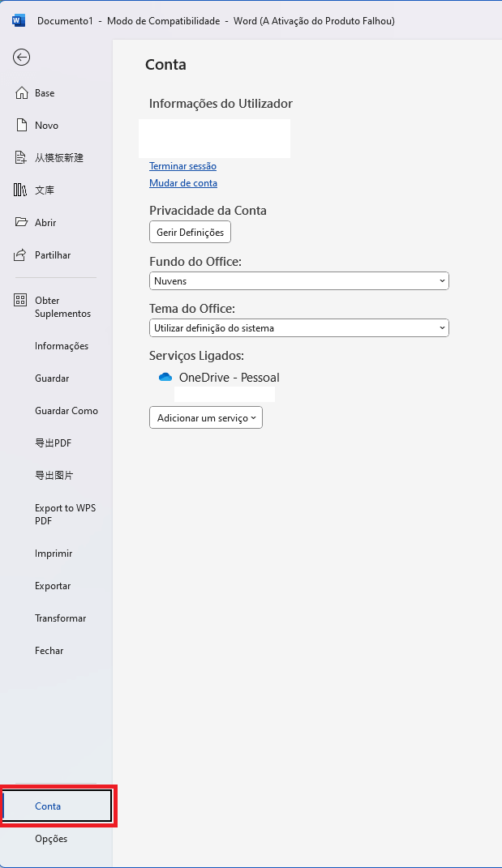
Task: Select the Novo document icon
Action: 22,126
